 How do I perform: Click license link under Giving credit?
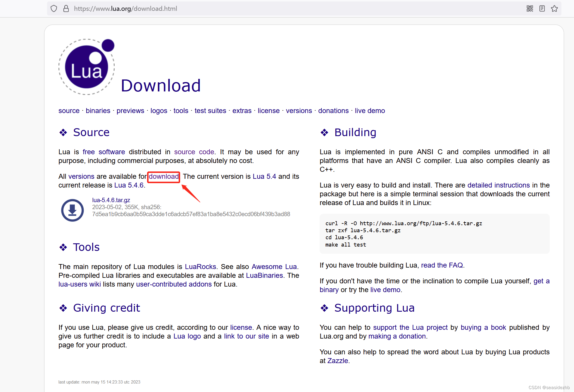click(241, 327)
